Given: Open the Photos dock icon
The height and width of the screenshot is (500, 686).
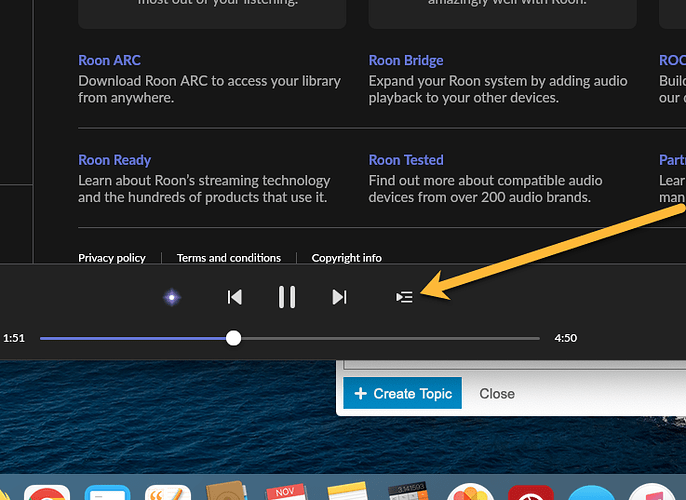Looking at the screenshot, I should click(470, 492).
